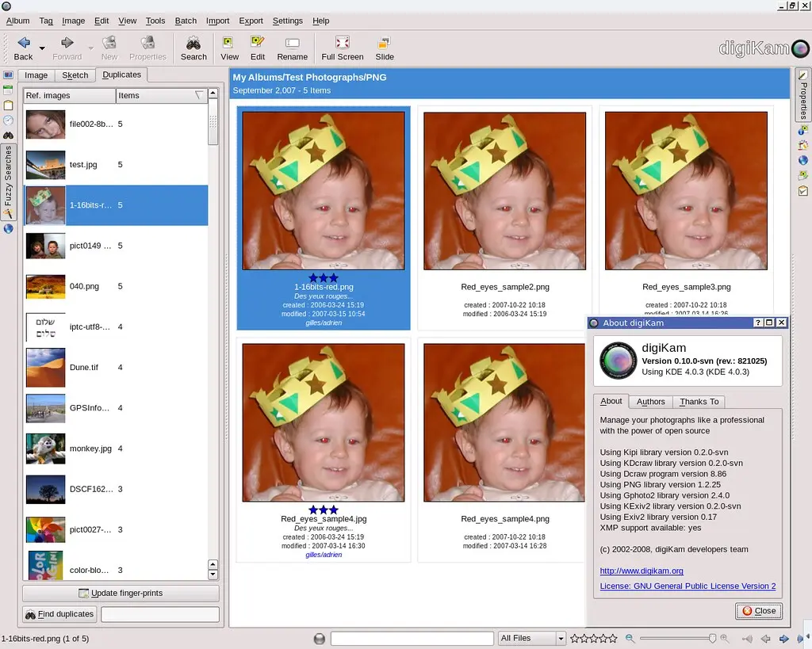Click the Items column sort arrow
The height and width of the screenshot is (649, 812).
pyautogui.click(x=199, y=95)
